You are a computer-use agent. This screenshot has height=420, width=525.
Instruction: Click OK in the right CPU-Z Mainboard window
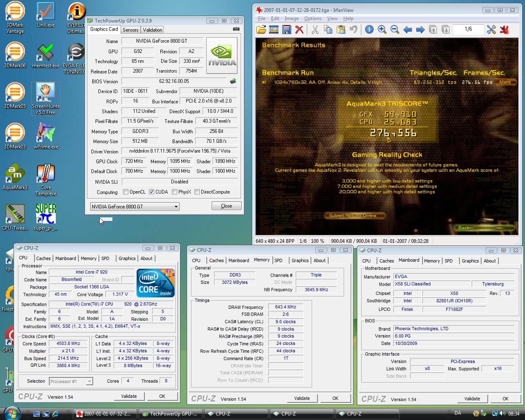click(505, 399)
